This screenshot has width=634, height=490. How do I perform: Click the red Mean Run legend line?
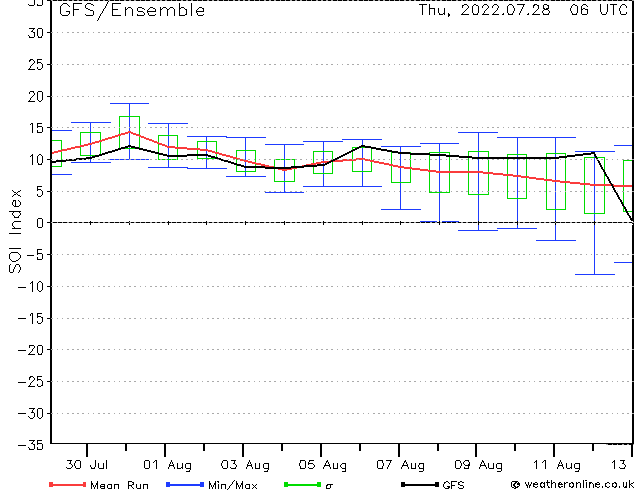(x=68, y=484)
